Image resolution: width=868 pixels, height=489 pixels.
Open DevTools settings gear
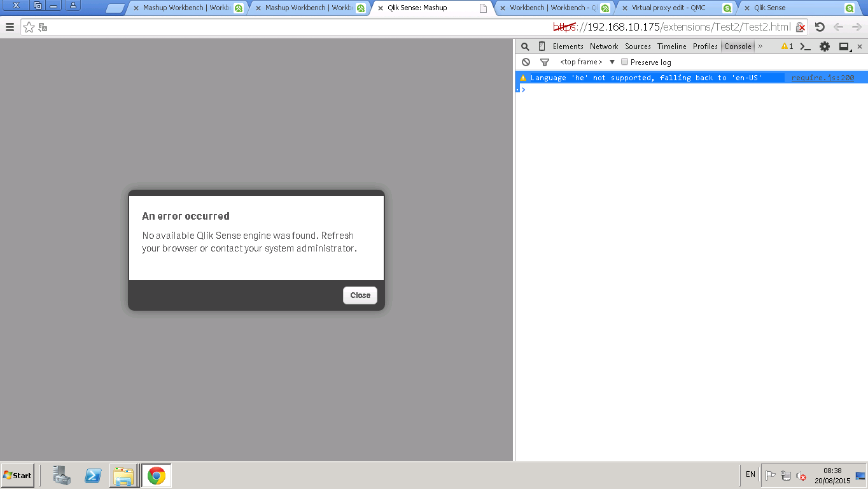pos(825,46)
